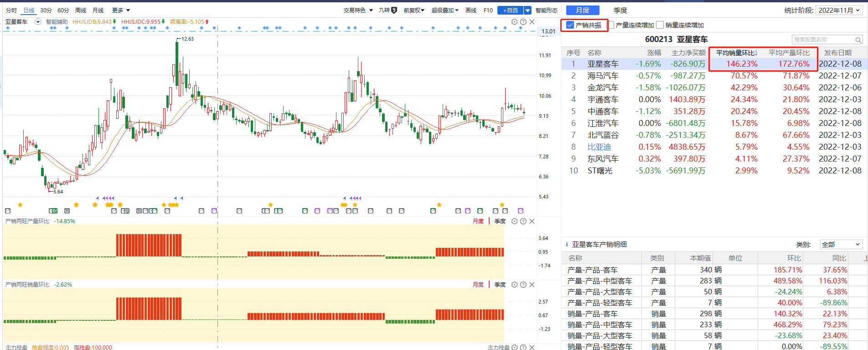
Task: Open settings icon of 产销两旺销量环比 panel
Action: [515, 285]
